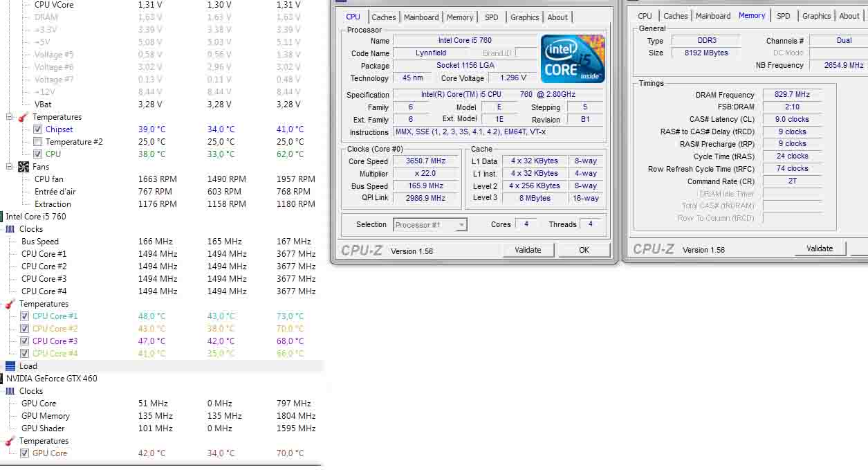Click the memory Size value 8192 MBytes
The width and height of the screenshot is (868, 470).
point(706,53)
